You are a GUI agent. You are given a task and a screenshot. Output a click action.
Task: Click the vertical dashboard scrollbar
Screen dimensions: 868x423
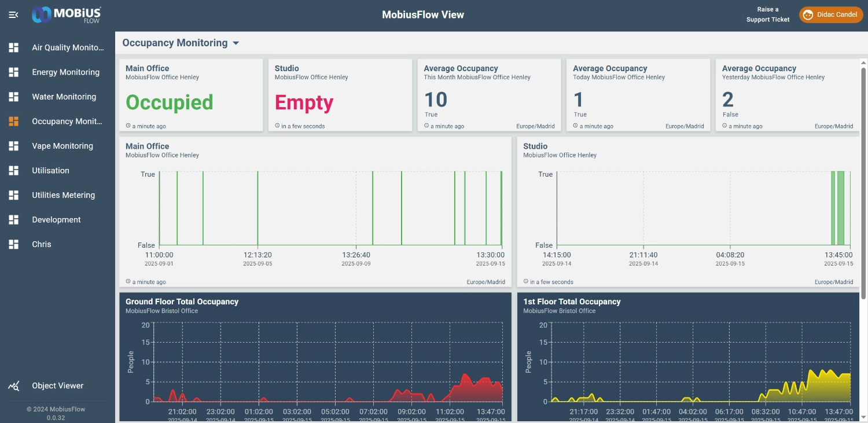pyautogui.click(x=863, y=183)
